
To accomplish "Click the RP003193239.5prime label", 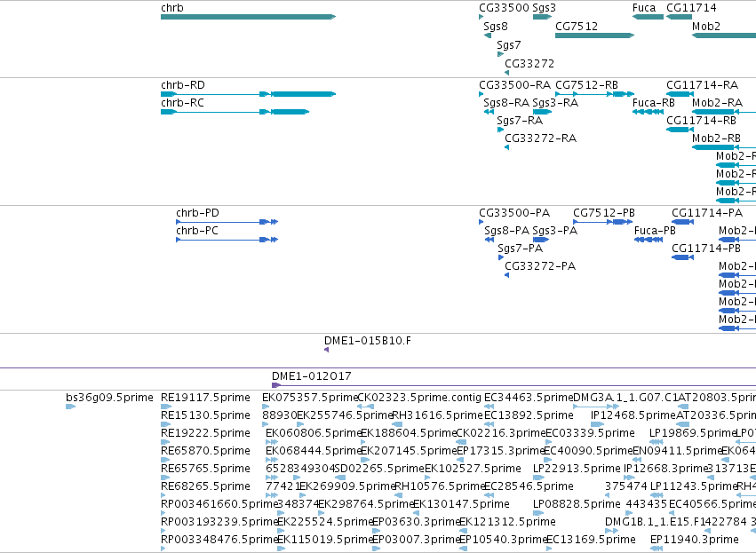I will [219, 522].
